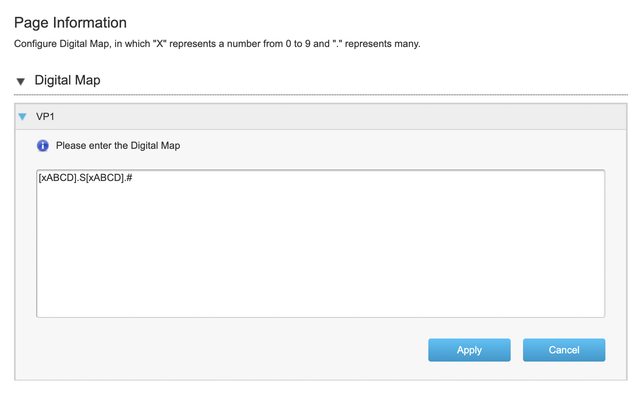Collapse the VP1 panel blue arrow

click(23, 116)
